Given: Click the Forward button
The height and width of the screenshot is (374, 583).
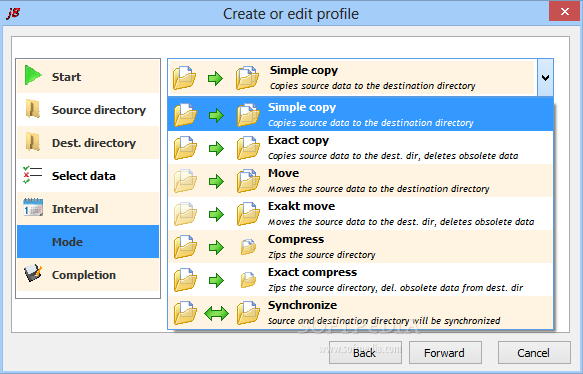Looking at the screenshot, I should tap(445, 352).
